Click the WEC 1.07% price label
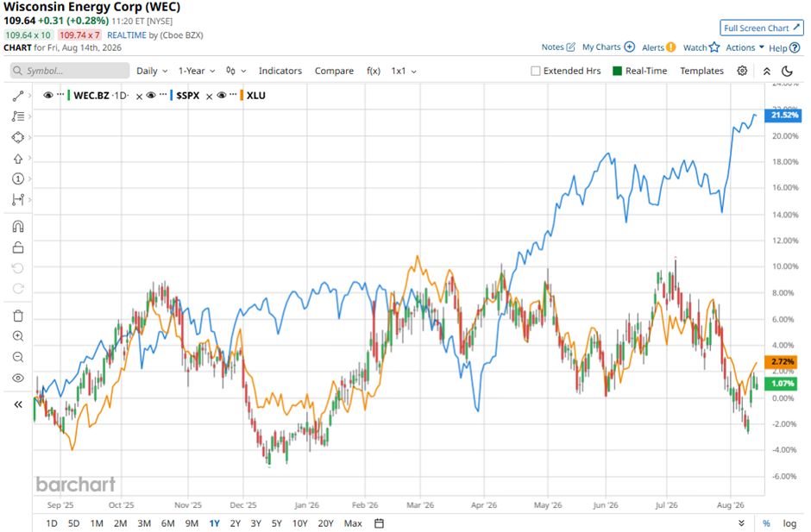The width and height of the screenshot is (811, 532). coord(781,383)
